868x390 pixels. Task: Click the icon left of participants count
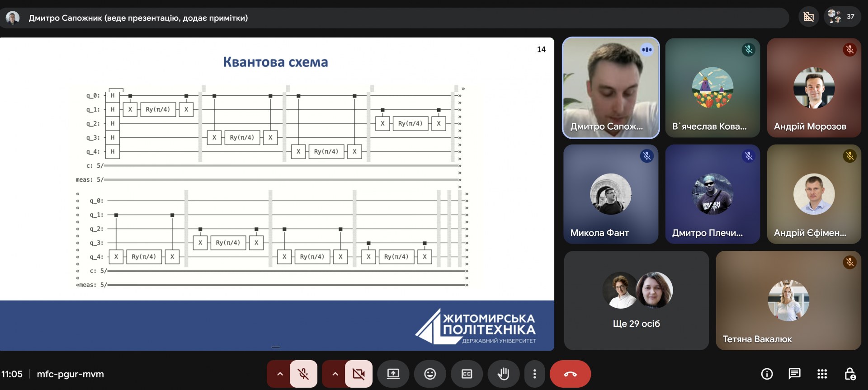(x=809, y=17)
